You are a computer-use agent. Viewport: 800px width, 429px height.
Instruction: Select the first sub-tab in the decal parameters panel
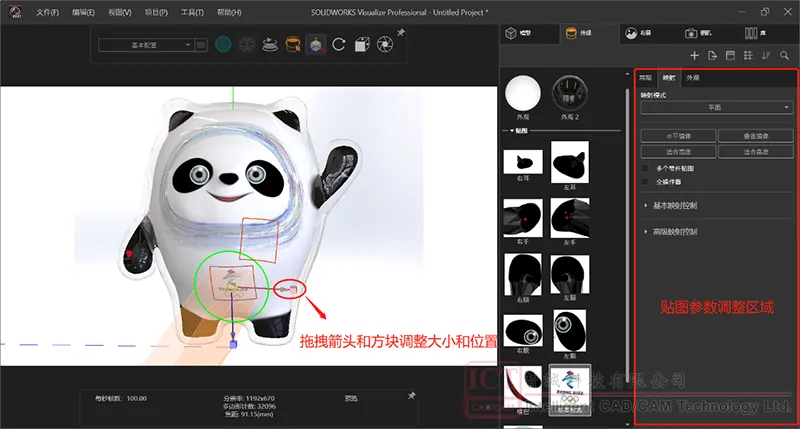pos(646,78)
